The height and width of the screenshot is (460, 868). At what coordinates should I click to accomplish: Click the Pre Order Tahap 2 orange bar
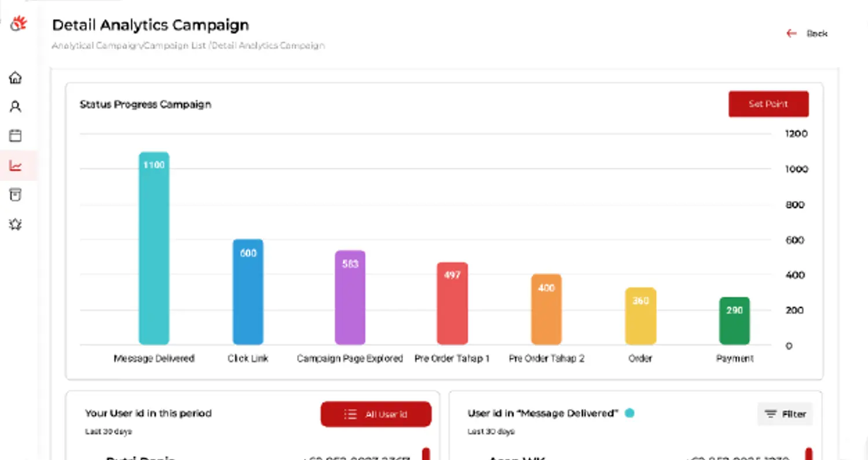546,309
